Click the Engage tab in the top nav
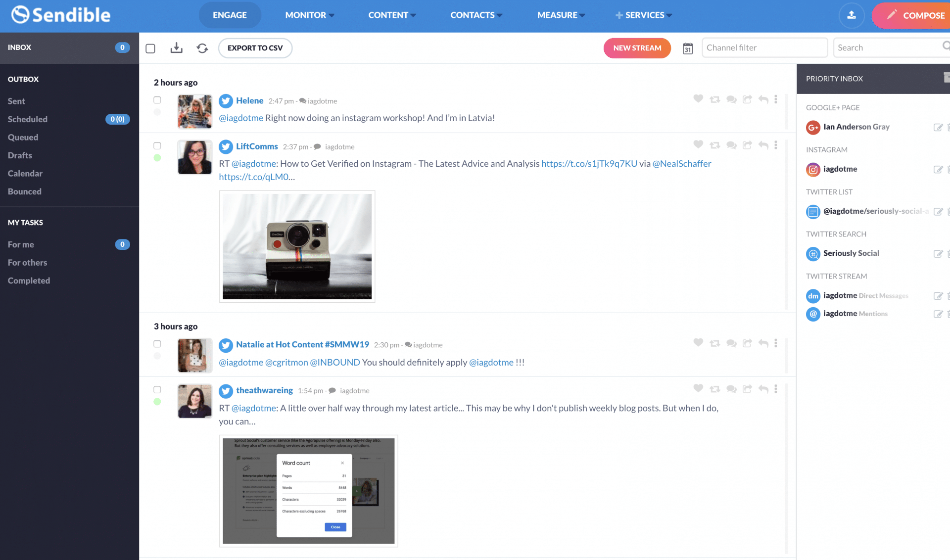Screen dimensions: 950x560 coord(229,15)
